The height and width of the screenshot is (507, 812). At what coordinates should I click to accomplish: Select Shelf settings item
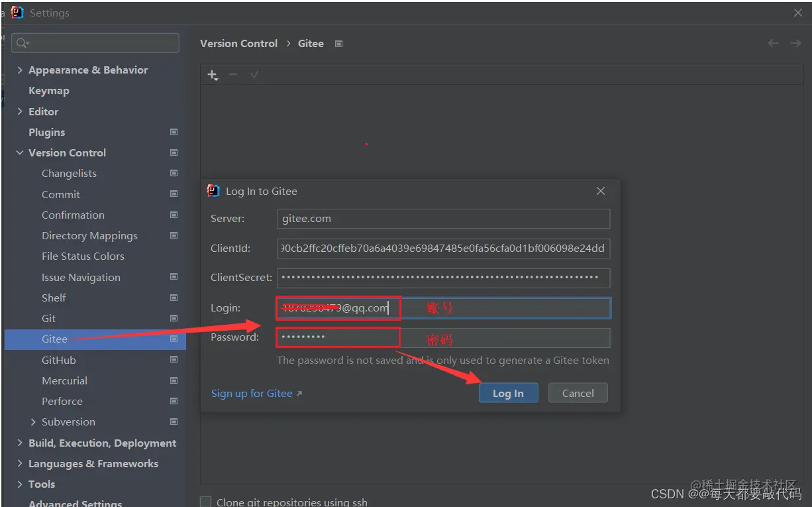(54, 298)
